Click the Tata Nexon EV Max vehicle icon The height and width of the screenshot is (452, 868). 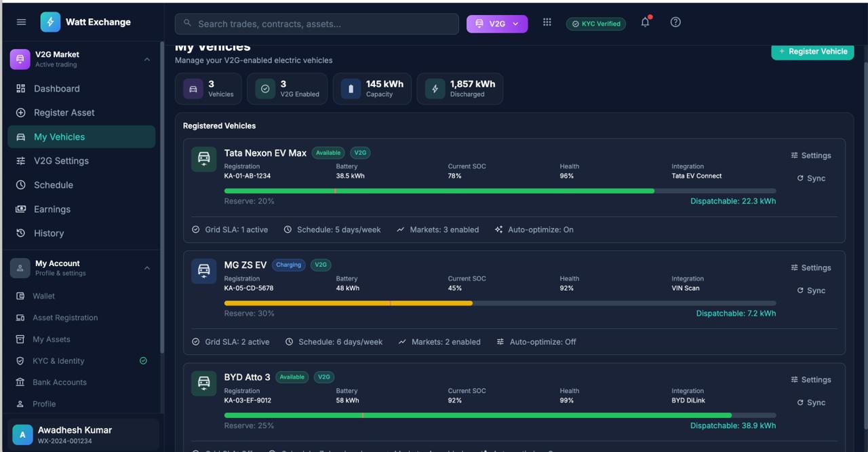tap(203, 159)
